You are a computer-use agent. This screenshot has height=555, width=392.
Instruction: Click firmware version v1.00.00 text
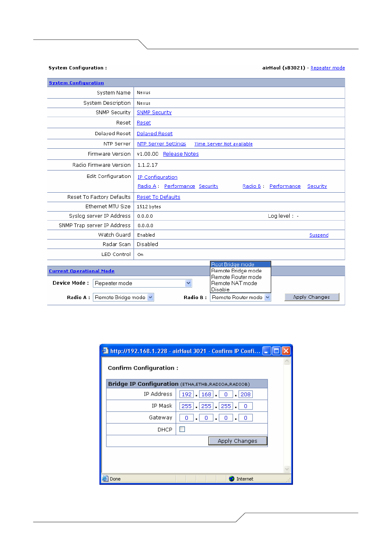pyautogui.click(x=148, y=154)
